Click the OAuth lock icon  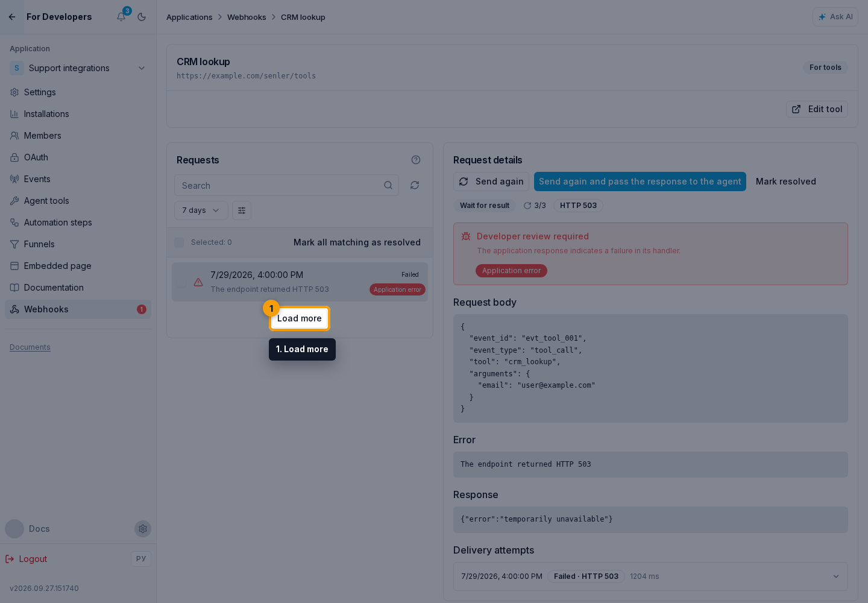[x=14, y=157]
